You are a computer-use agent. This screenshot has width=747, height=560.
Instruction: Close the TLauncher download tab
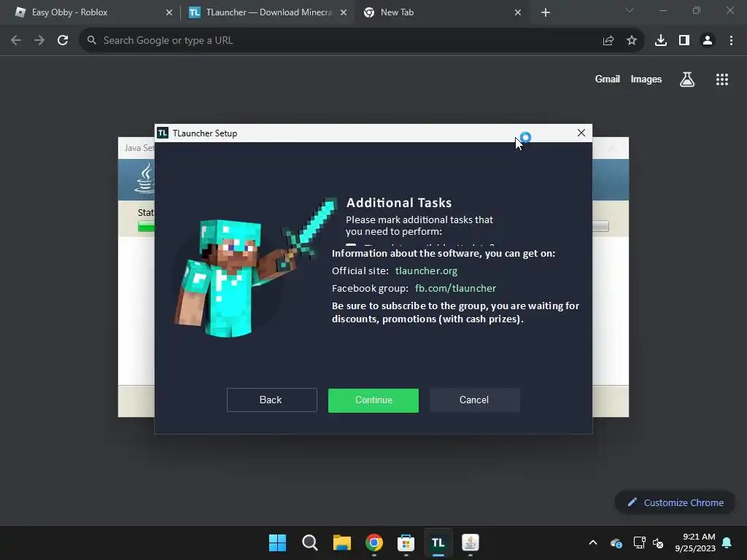click(344, 13)
